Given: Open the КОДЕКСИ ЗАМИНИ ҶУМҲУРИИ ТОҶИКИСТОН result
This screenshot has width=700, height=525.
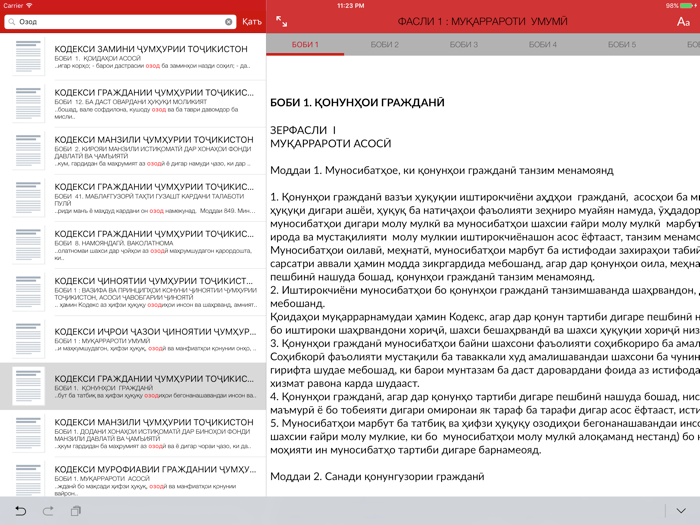Looking at the screenshot, I should (x=133, y=57).
